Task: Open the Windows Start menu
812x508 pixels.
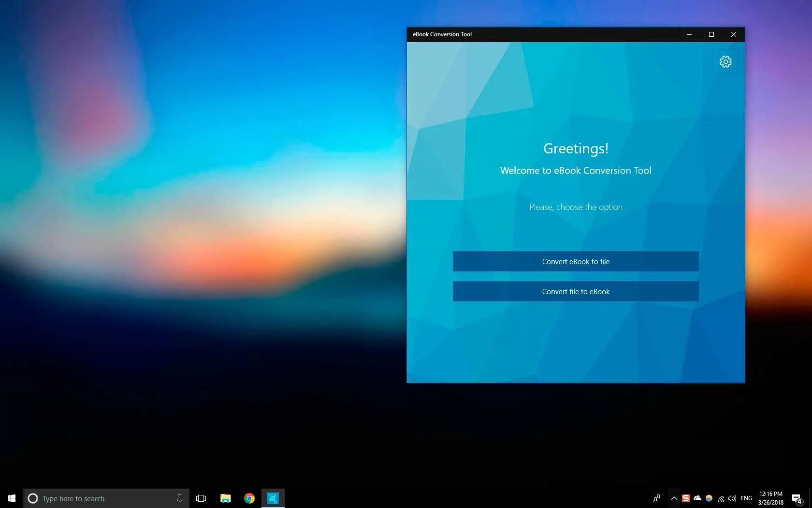Action: point(12,498)
